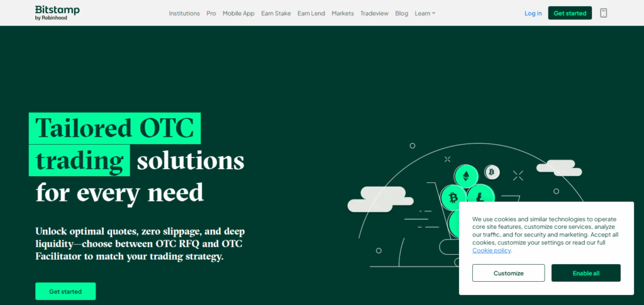This screenshot has width=644, height=305.
Task: Click the Bitstamp by Robinhood logo
Action: point(57,13)
